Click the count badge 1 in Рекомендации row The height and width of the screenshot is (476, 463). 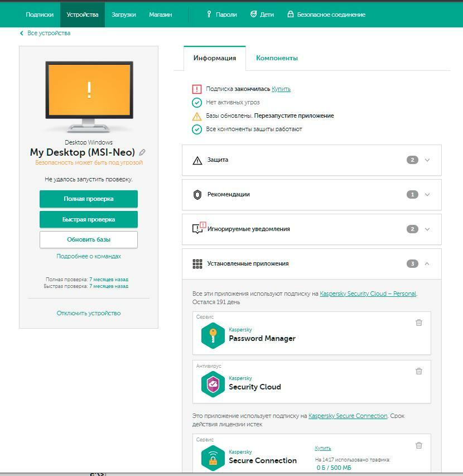point(412,195)
